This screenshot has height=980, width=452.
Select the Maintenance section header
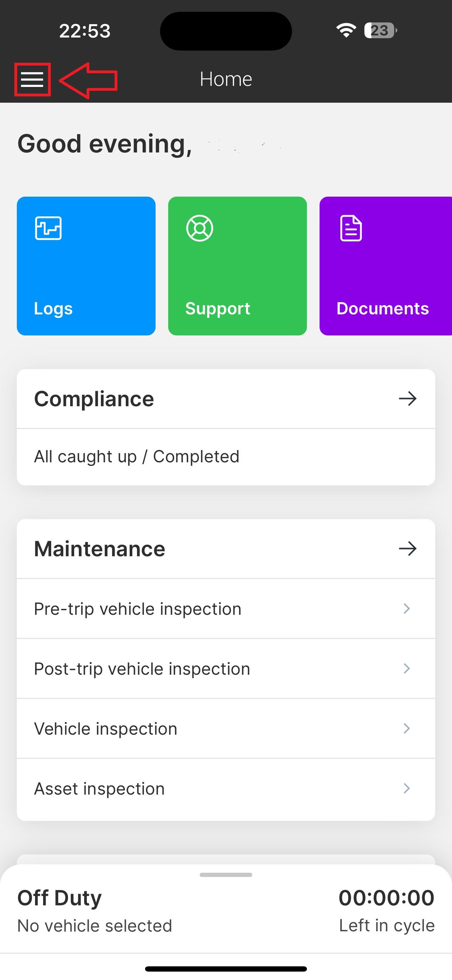pos(100,549)
